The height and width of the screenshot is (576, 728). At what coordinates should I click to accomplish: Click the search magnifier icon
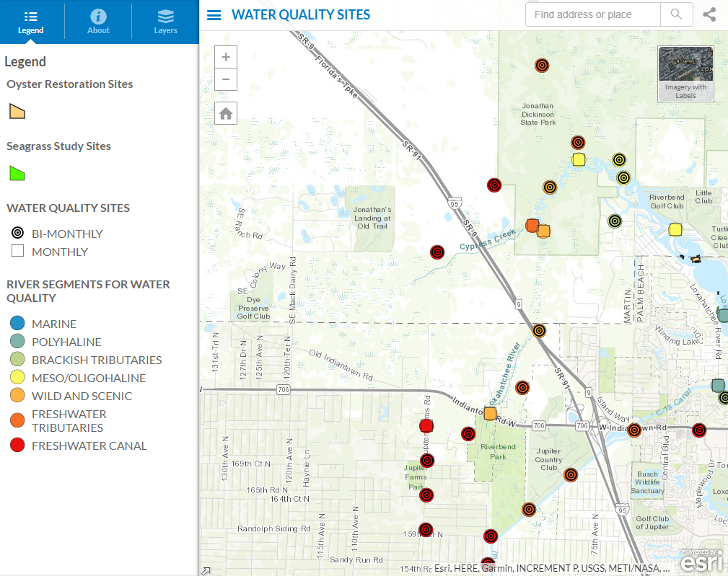tap(676, 14)
